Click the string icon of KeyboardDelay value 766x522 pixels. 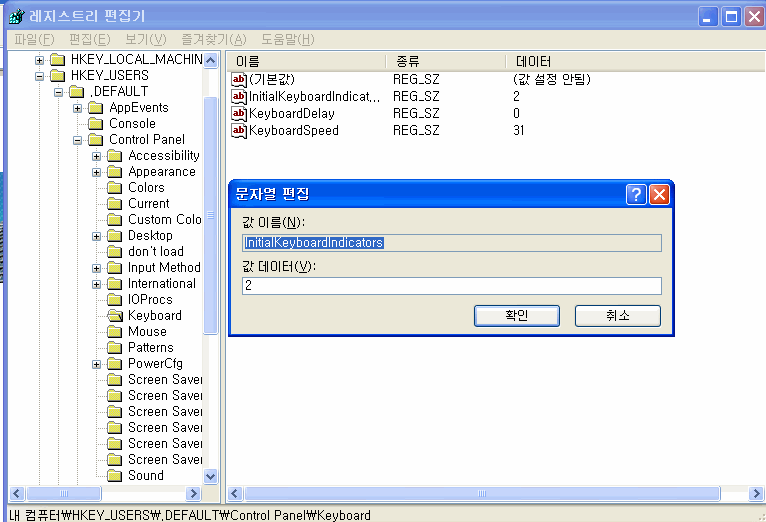(239, 114)
